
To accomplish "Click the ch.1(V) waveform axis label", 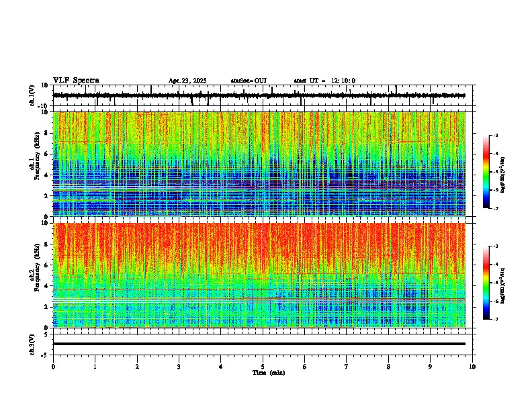I will point(32,95).
